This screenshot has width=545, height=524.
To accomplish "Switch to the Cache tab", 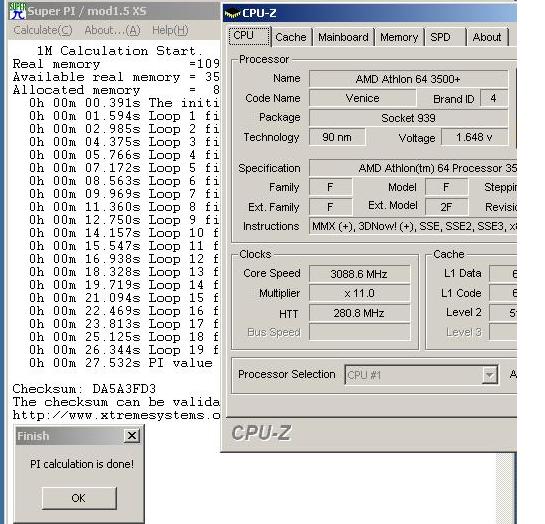I will click(x=291, y=37).
